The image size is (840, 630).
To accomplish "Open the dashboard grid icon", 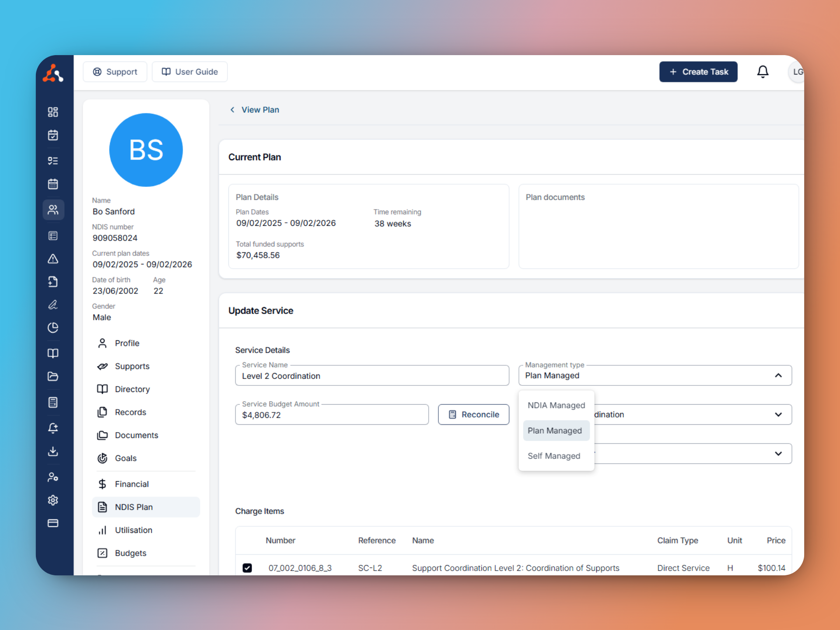I will coord(53,112).
